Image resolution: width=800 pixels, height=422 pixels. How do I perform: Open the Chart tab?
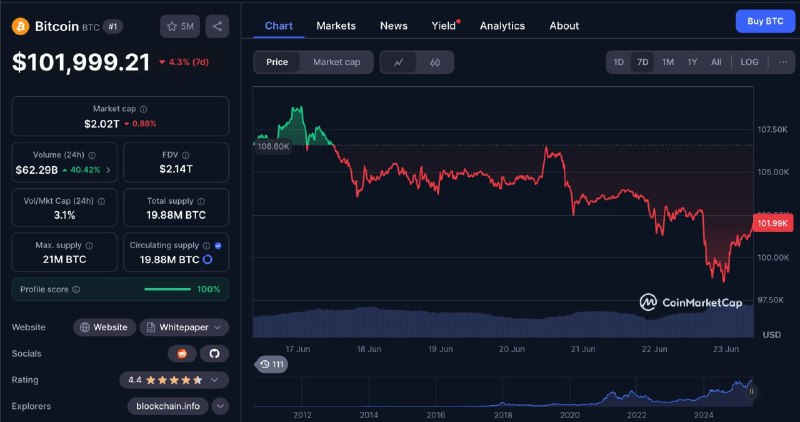click(279, 26)
